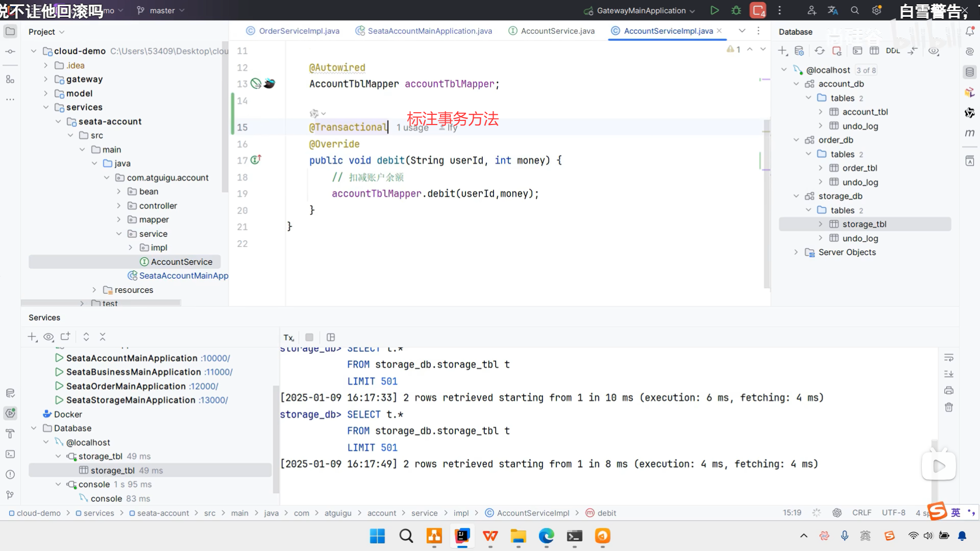Open the Search Everywhere magnifier
Screen dimensions: 980x551
point(854,10)
